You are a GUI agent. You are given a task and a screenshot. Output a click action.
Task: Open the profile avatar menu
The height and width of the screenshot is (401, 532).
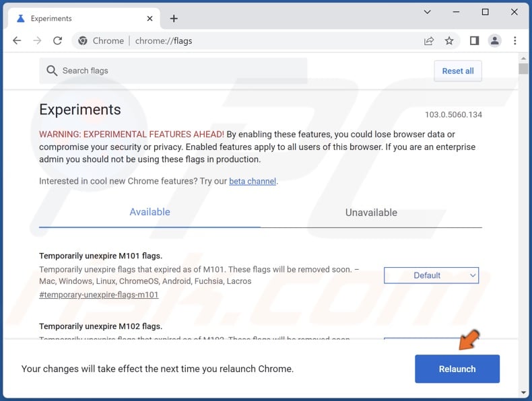495,40
